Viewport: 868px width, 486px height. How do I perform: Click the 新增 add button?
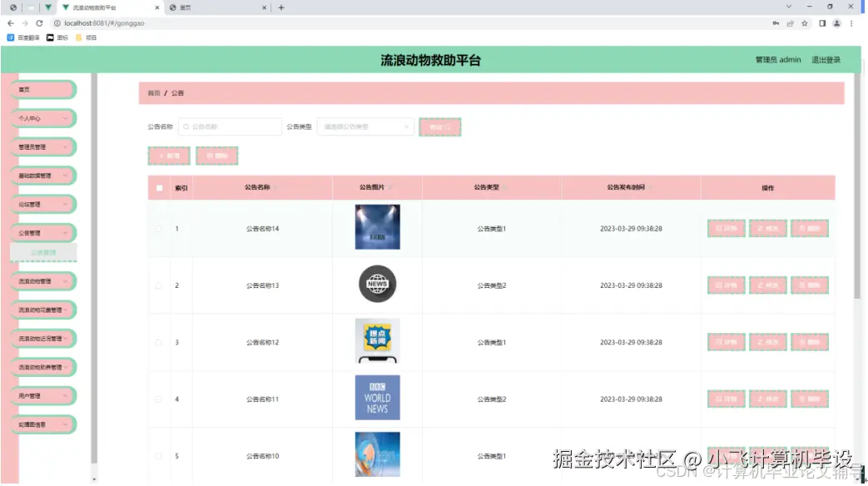coord(169,156)
